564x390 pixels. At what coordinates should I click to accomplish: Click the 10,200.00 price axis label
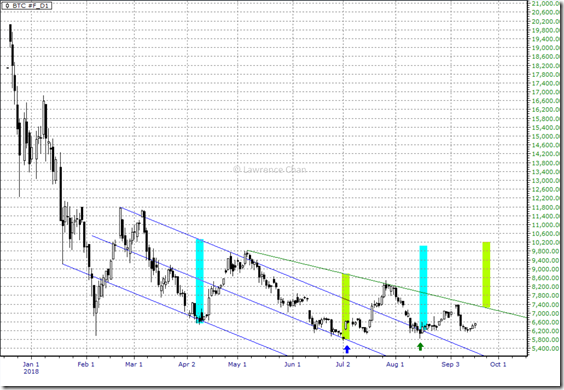point(546,242)
